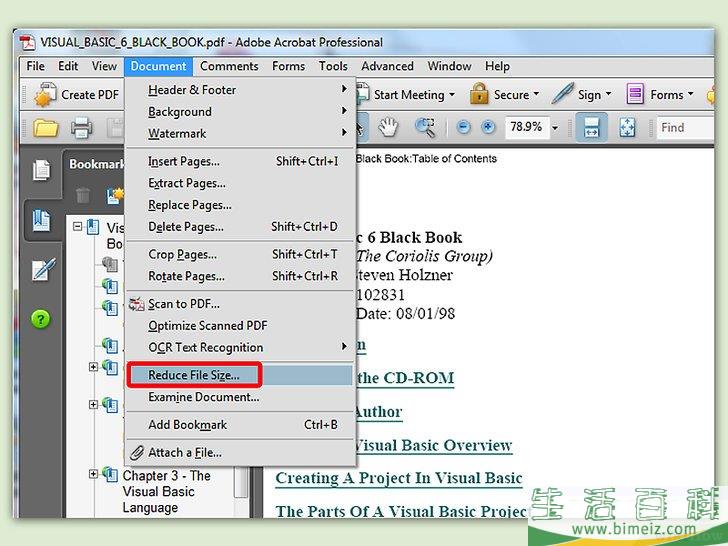The image size is (728, 546).
Task: Click the green help question mark icon
Action: point(40,319)
